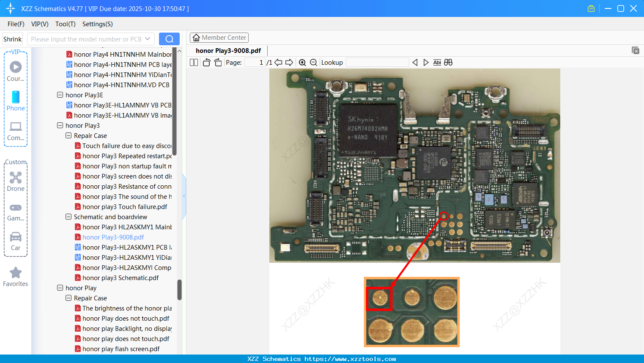Click the Lookup text field
The image size is (644, 363).
coord(377,63)
